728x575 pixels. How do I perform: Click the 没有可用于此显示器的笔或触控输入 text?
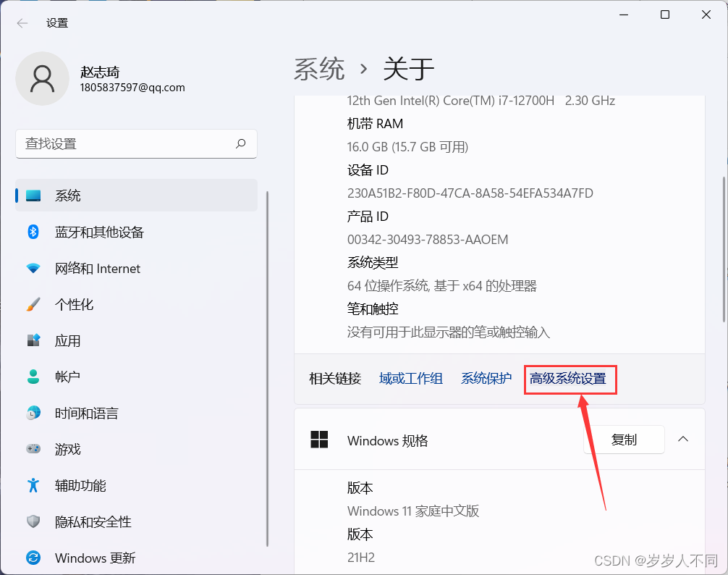coord(449,332)
